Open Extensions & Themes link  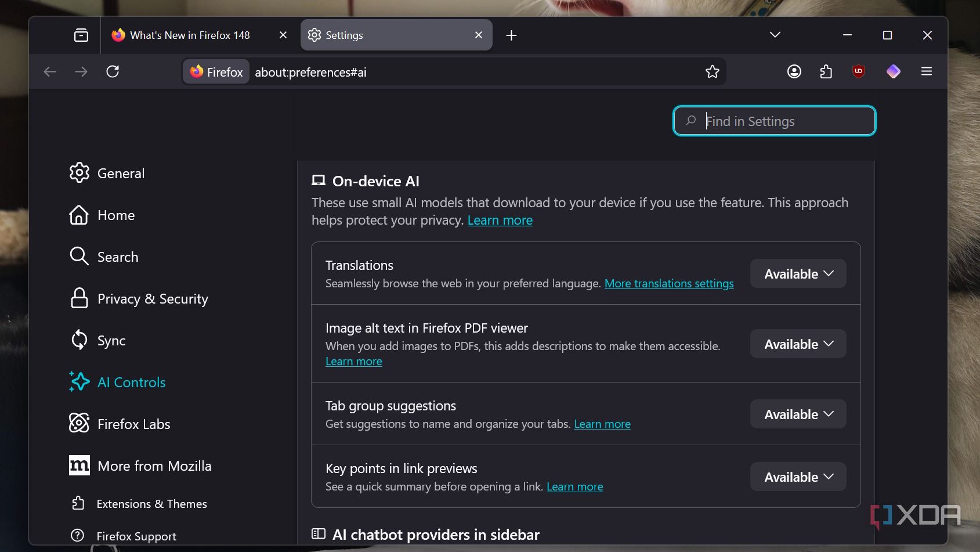139,503
